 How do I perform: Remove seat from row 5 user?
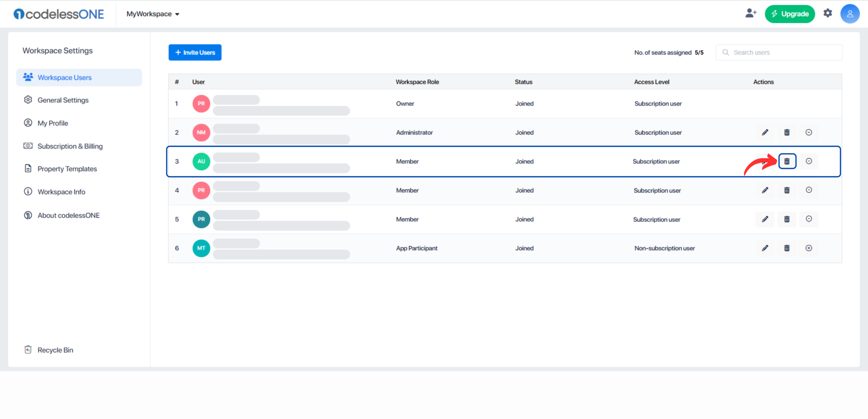coord(809,219)
